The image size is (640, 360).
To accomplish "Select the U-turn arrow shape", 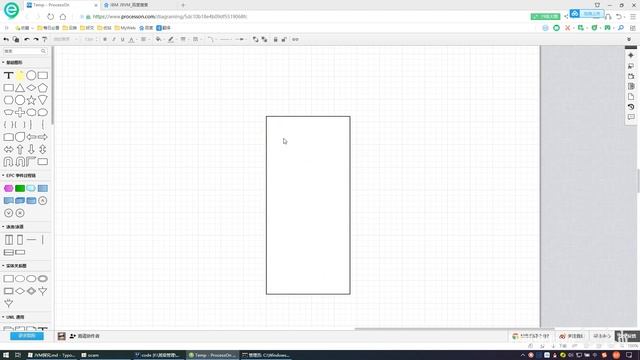I will pos(8,162).
